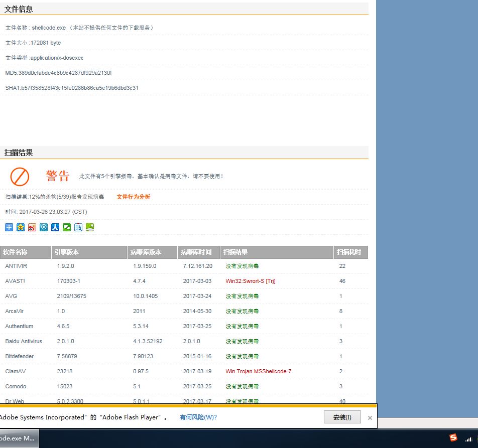Share to Sina Weibo icon

click(32, 227)
